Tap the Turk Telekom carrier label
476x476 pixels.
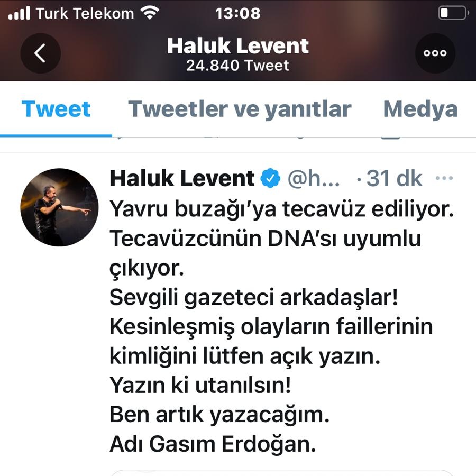pos(85,13)
